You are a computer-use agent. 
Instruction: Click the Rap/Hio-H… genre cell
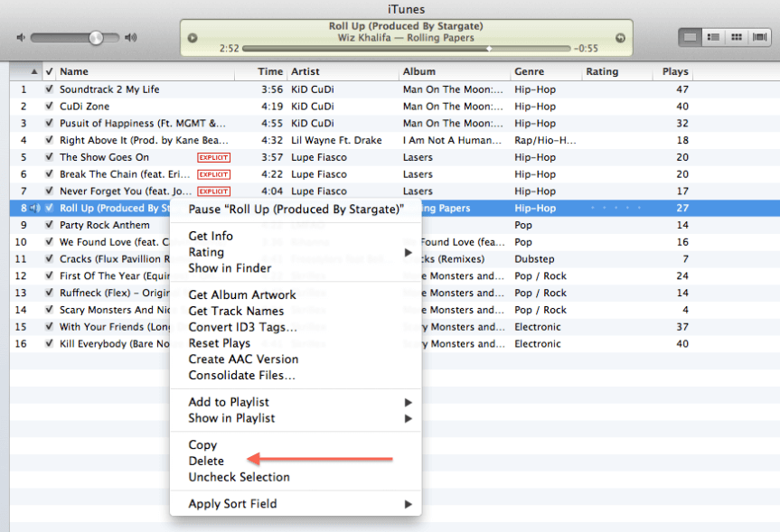(x=545, y=140)
